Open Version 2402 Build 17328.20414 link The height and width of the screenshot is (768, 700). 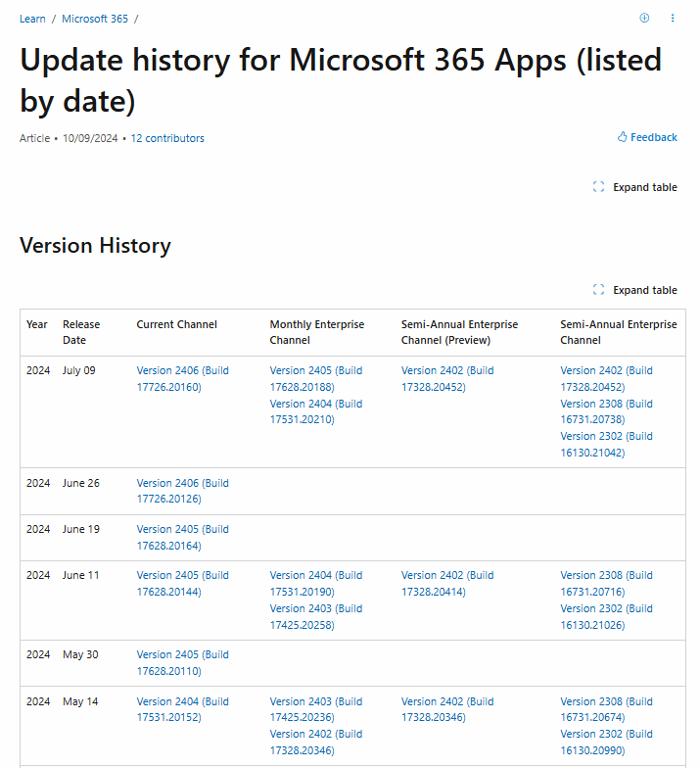click(x=447, y=584)
